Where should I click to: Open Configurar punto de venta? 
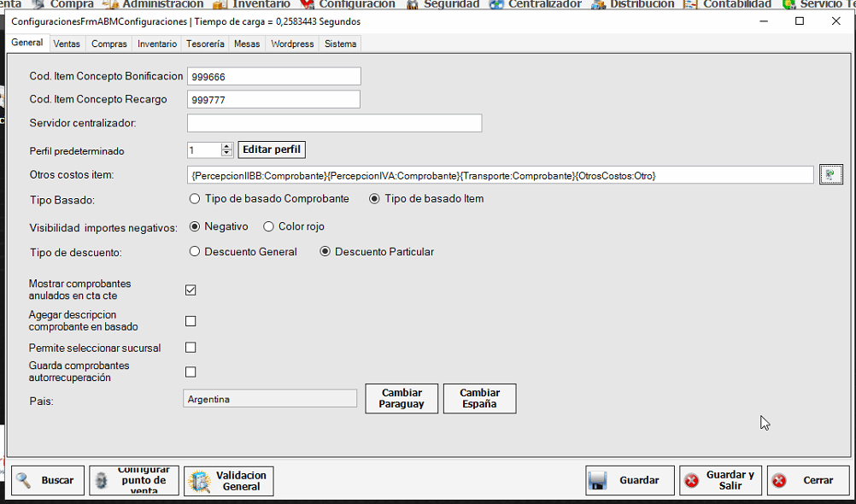point(134,480)
